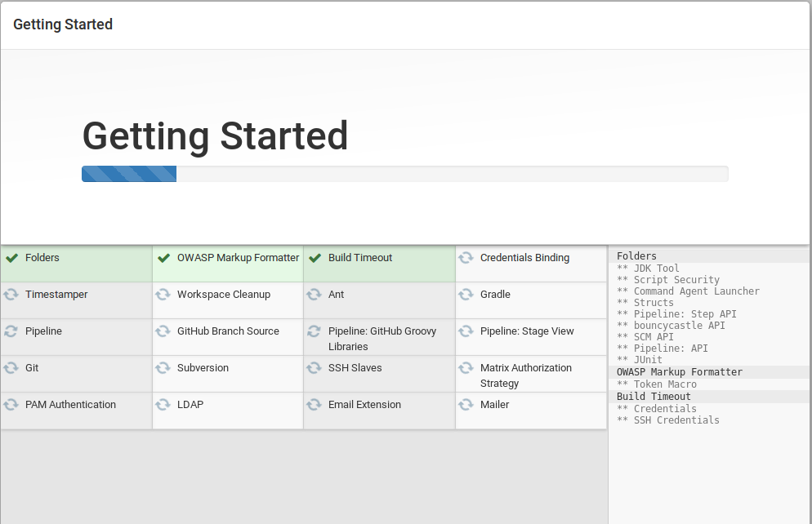Click the icon for Pipeline: GitHub Groovy Libraries
The image size is (812, 524).
click(x=315, y=331)
